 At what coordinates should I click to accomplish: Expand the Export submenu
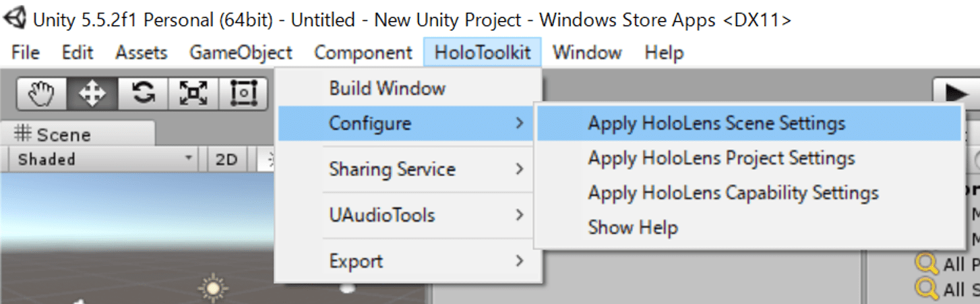click(408, 261)
